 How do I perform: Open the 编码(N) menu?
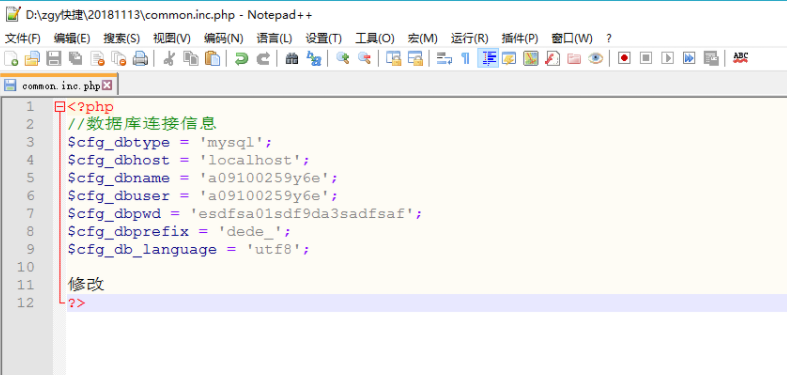223,39
